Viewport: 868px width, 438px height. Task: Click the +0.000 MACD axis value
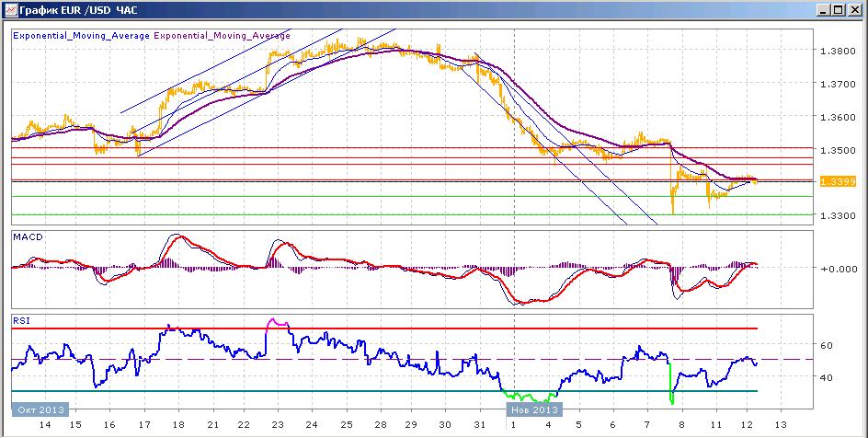coord(838,269)
